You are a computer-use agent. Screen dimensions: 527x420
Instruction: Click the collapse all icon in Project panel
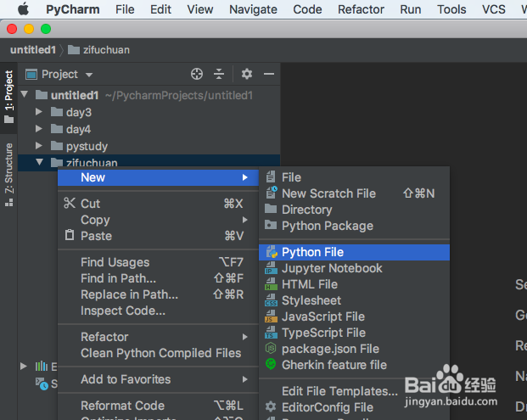pyautogui.click(x=219, y=74)
